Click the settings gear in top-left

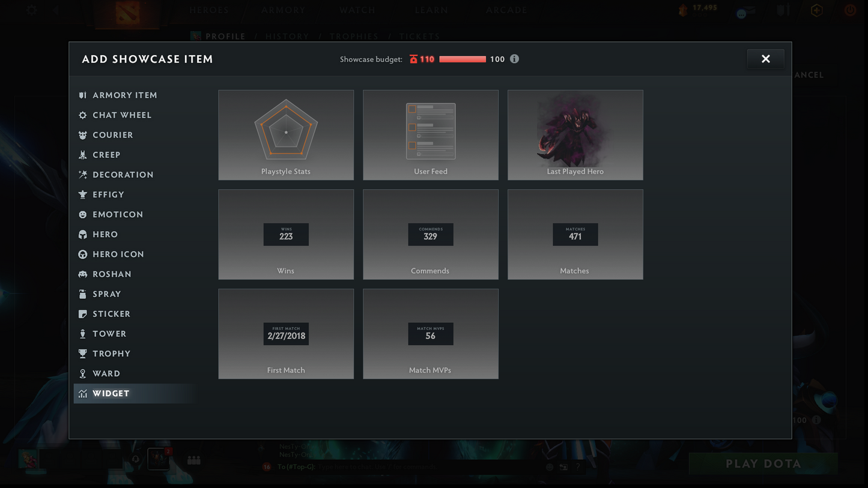pyautogui.click(x=31, y=10)
